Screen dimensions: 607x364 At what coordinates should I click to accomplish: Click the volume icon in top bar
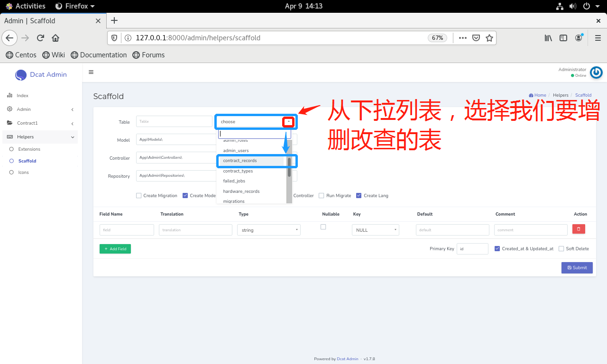573,6
